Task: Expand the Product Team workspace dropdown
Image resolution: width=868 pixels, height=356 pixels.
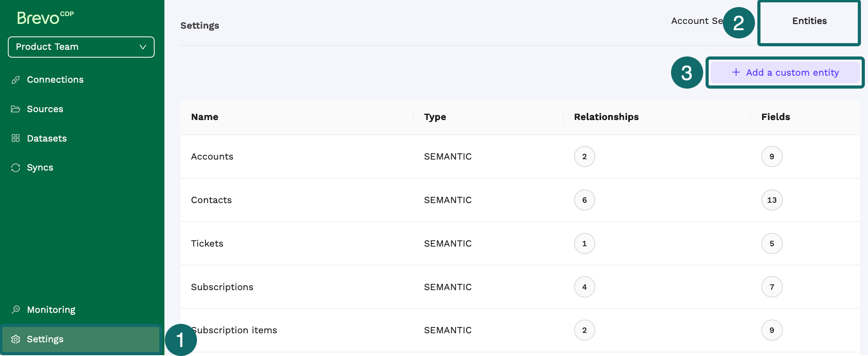Action: (x=81, y=47)
